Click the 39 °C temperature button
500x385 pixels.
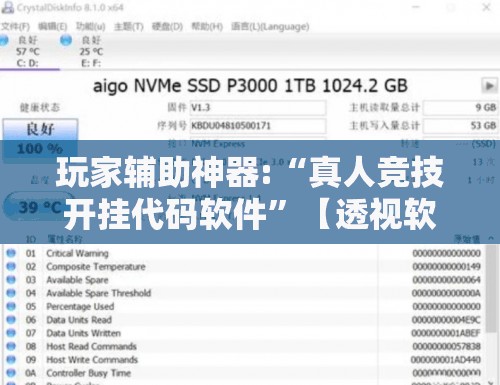pos(38,207)
